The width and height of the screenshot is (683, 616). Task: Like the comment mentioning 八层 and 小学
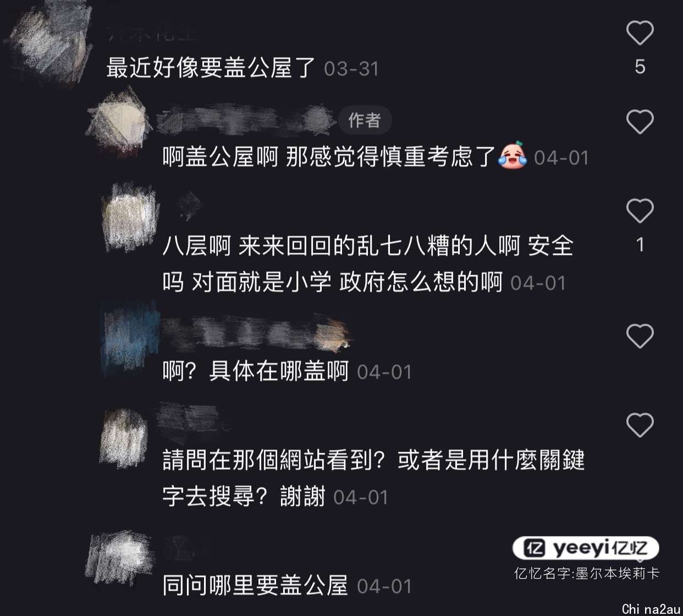640,211
